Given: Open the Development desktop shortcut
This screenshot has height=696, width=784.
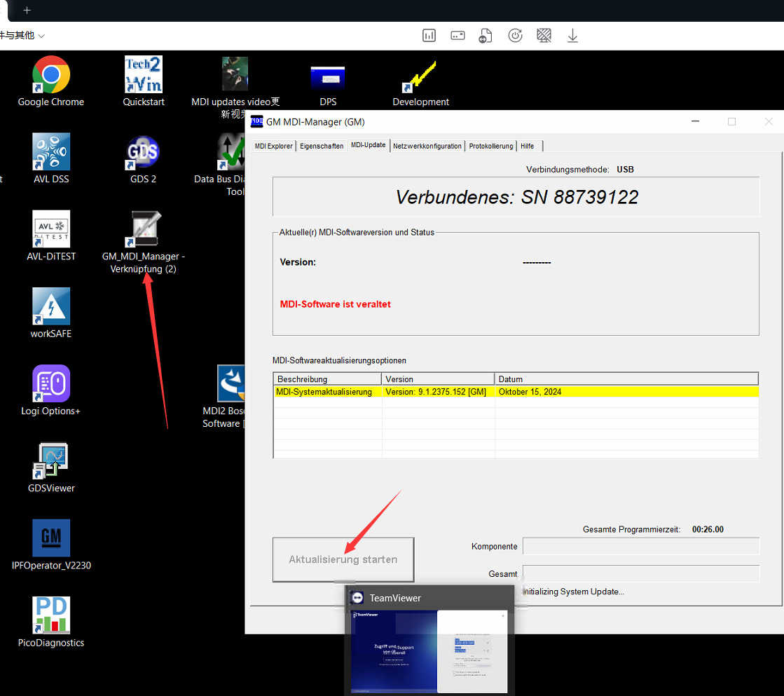Looking at the screenshot, I should click(420, 76).
